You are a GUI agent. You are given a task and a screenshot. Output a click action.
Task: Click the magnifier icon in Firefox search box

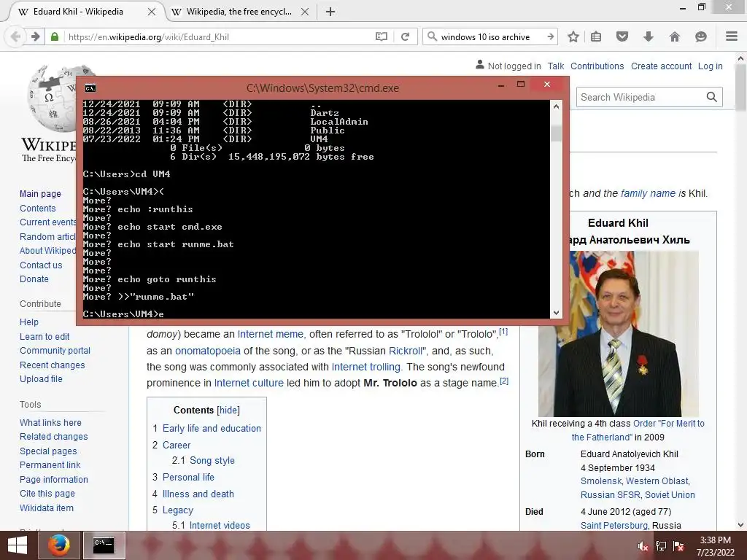[x=432, y=36]
